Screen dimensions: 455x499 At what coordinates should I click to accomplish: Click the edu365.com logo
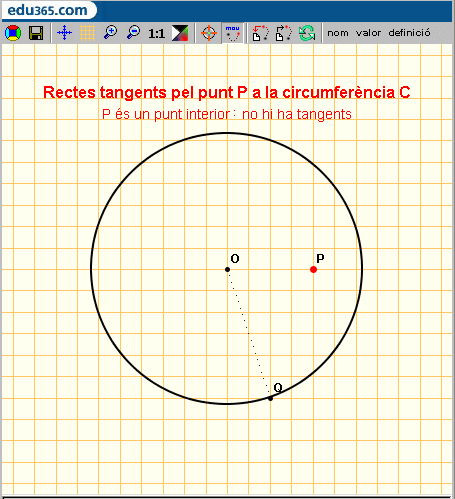pos(48,10)
